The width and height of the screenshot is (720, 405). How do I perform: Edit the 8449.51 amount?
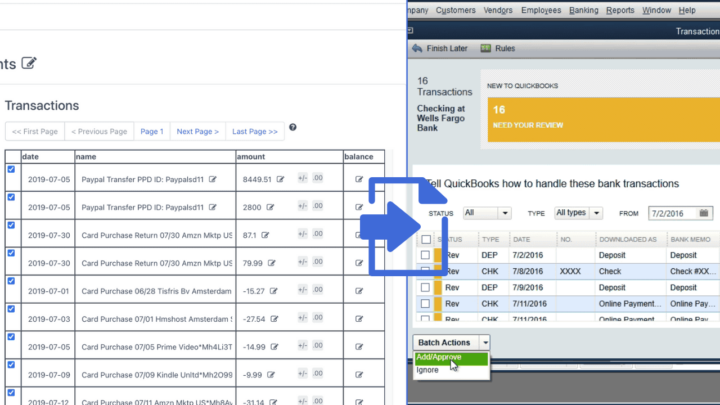(281, 179)
